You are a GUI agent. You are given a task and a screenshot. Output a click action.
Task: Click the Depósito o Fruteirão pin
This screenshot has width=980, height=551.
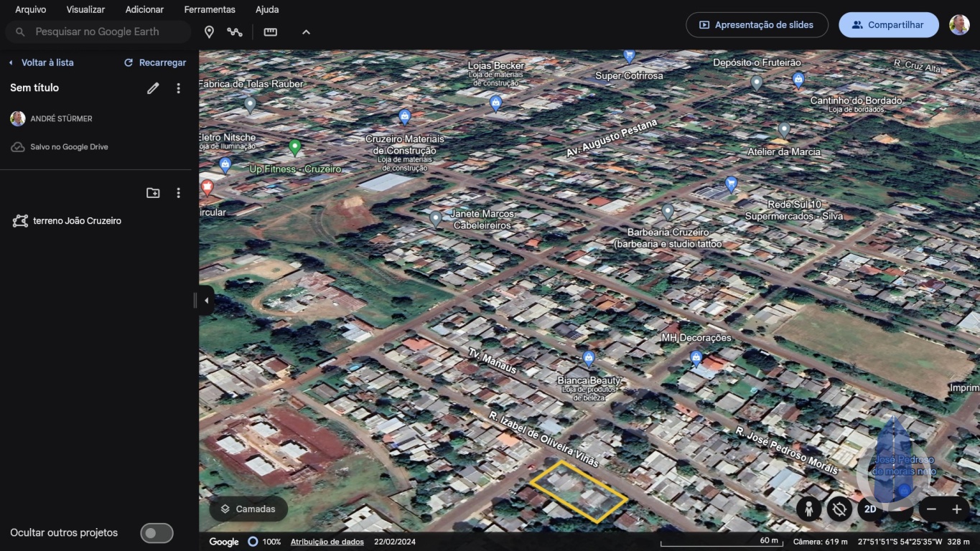756,83
